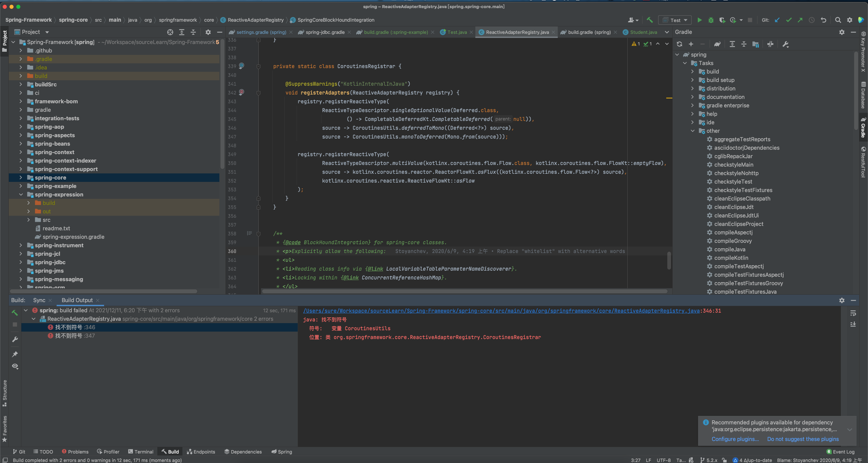The height and width of the screenshot is (463, 868).
Task: Execute Gradle task elephant icon
Action: (x=717, y=44)
